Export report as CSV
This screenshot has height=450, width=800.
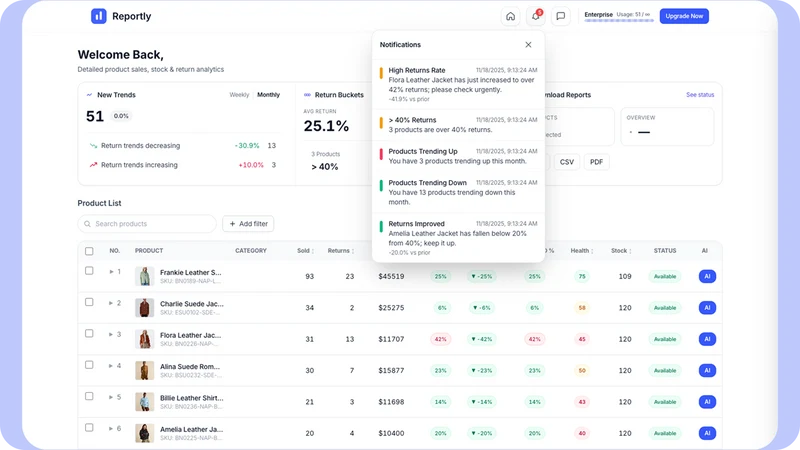(x=566, y=162)
